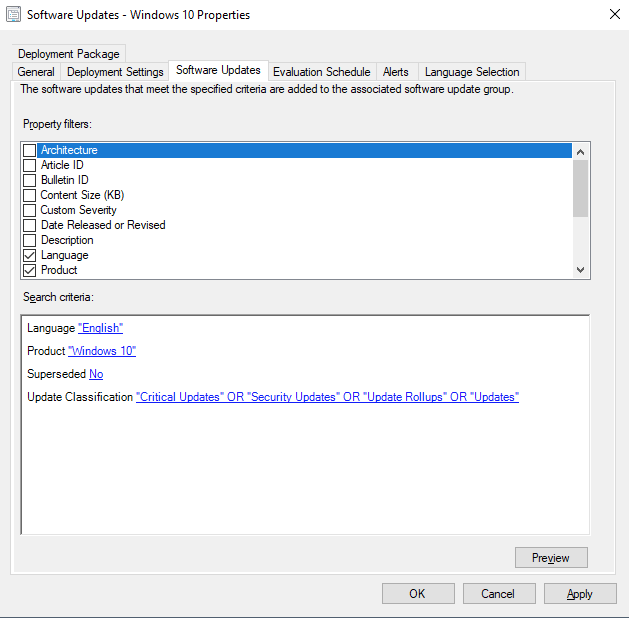The image size is (629, 618).
Task: Go to the Evaluation Schedule tab
Action: [322, 72]
